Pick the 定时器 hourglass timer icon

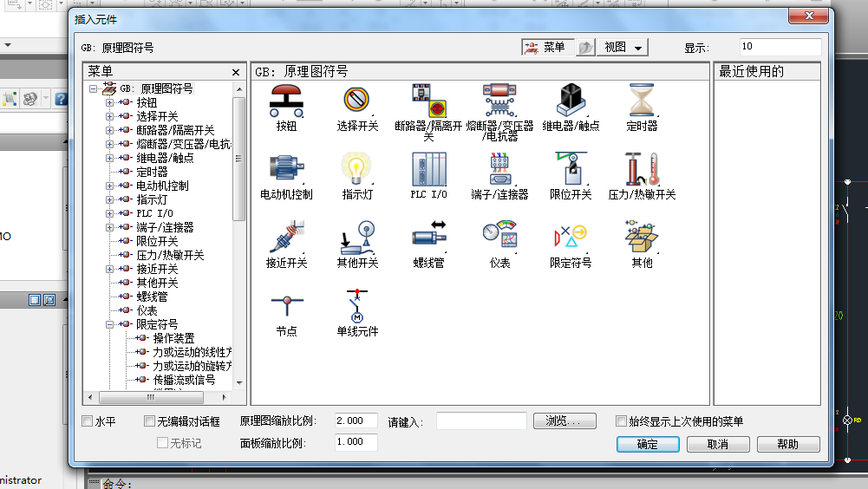click(642, 101)
